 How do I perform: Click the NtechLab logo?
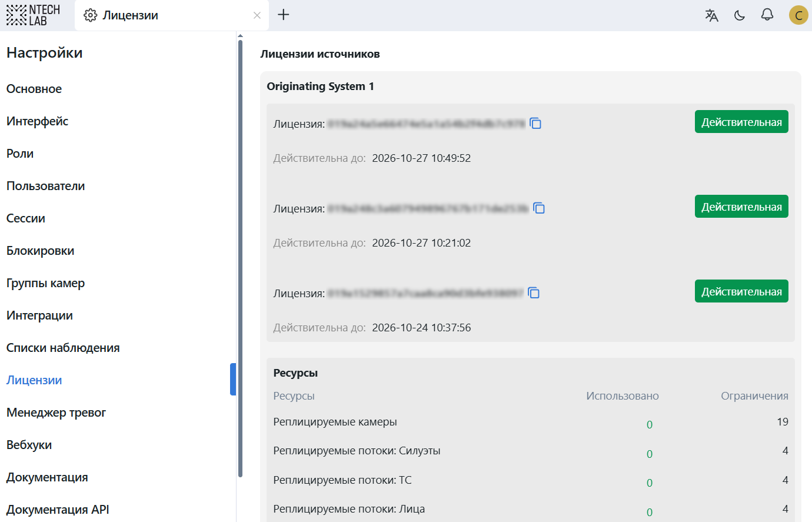tap(34, 15)
